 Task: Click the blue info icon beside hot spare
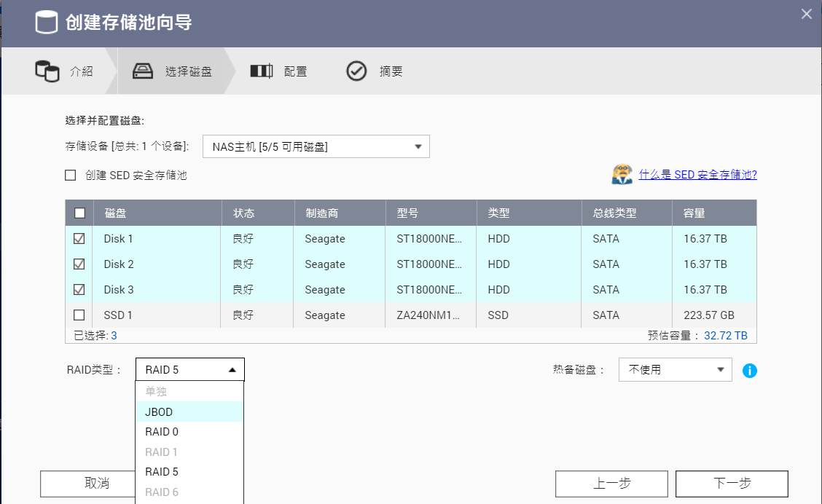coord(749,371)
